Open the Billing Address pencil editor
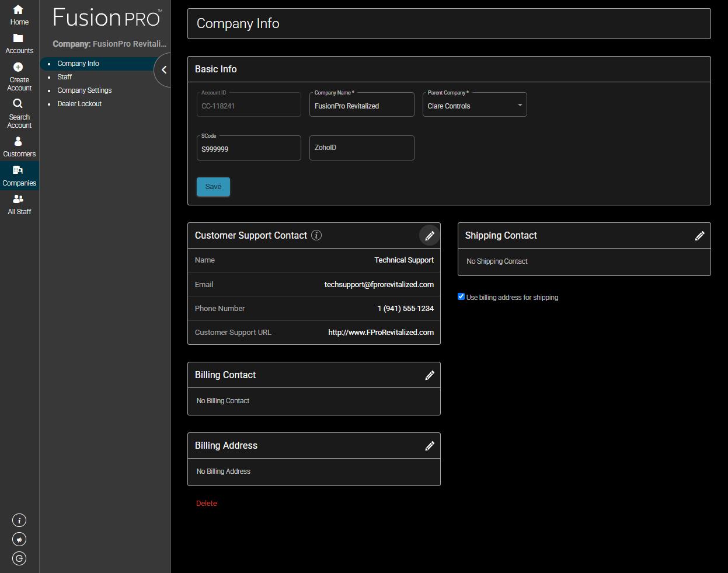 [430, 445]
